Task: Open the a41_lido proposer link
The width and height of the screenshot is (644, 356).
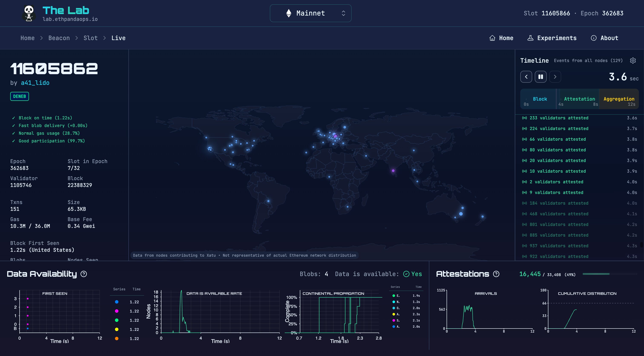Action: (35, 83)
